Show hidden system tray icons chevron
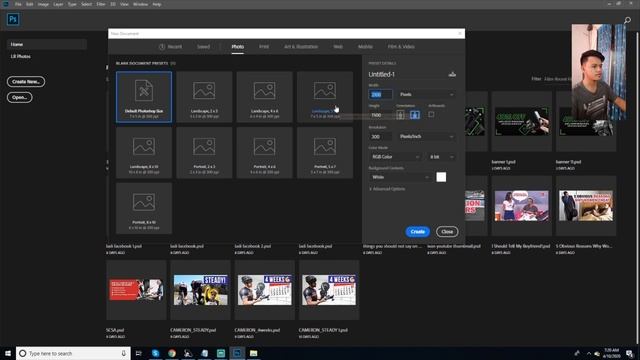 pos(588,353)
